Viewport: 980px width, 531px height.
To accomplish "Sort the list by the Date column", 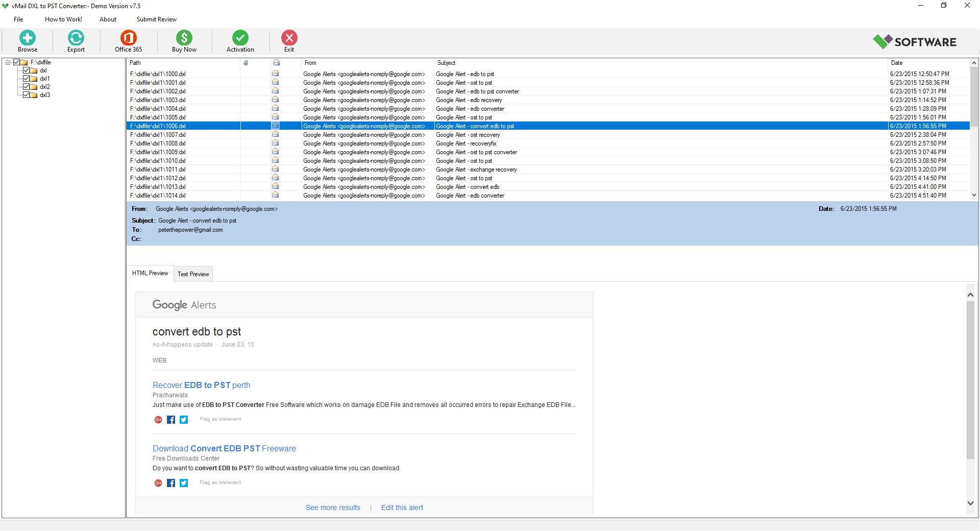I will click(x=929, y=63).
